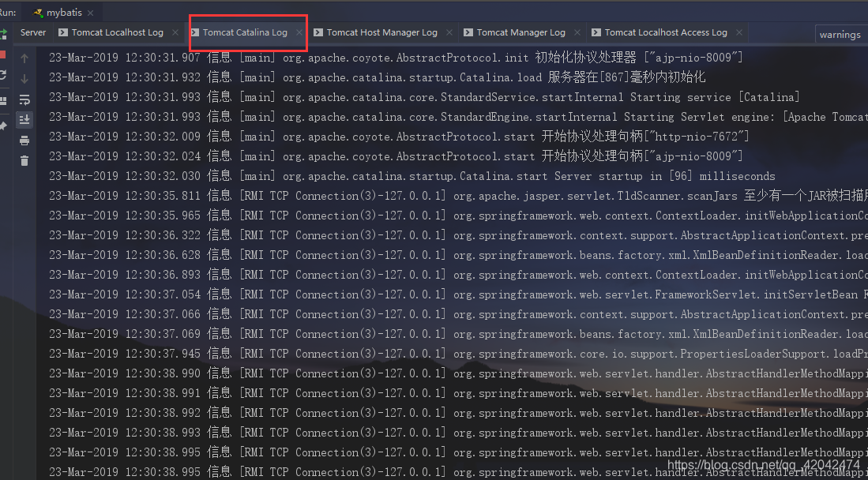Screen dimensions: 868x480
Task: Open the restore layout icon in the left strip
Action: pyautogui.click(x=3, y=101)
